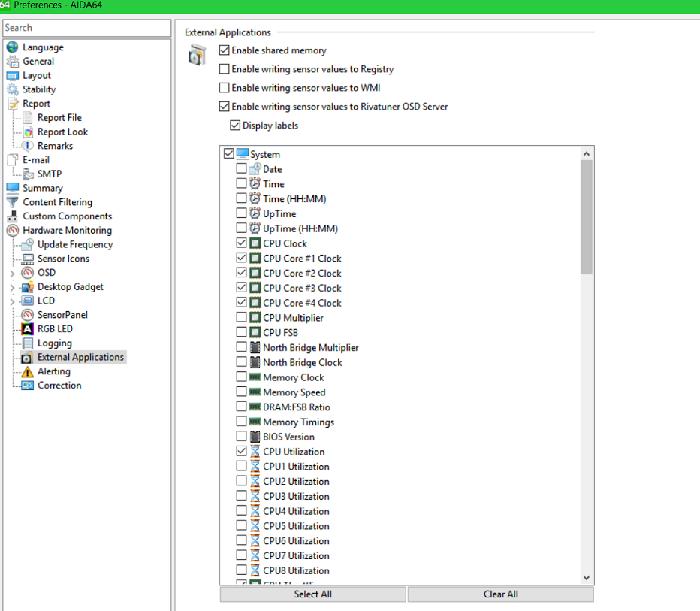This screenshot has width=700, height=611.
Task: Click the BIOS Version chip icon
Action: click(x=255, y=437)
